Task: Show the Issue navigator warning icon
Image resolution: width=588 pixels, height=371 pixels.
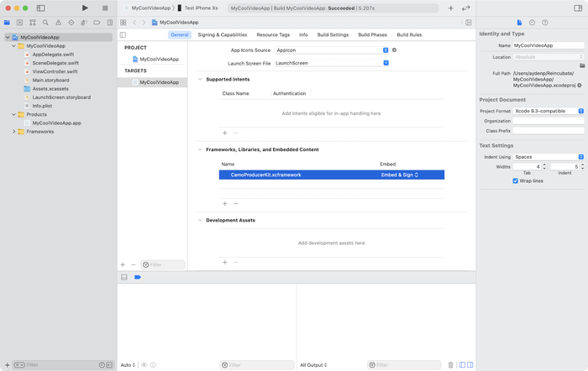Action: pos(58,23)
